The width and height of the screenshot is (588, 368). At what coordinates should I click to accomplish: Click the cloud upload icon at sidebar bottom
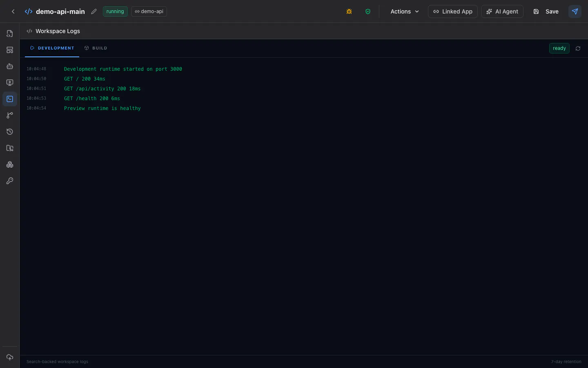click(10, 357)
